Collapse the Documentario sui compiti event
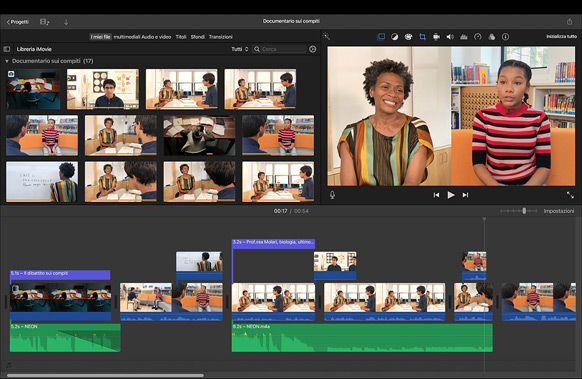Screen dimensions: 582x379 click(7, 61)
